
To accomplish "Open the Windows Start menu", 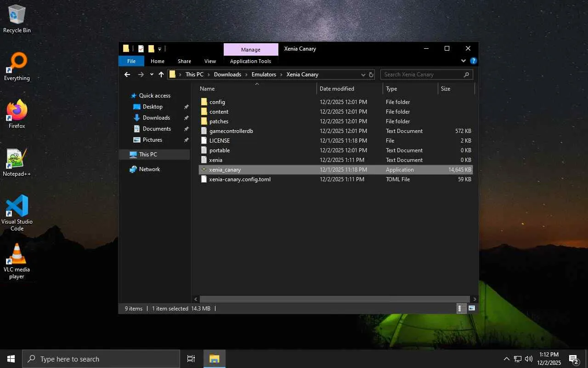I will click(x=11, y=359).
